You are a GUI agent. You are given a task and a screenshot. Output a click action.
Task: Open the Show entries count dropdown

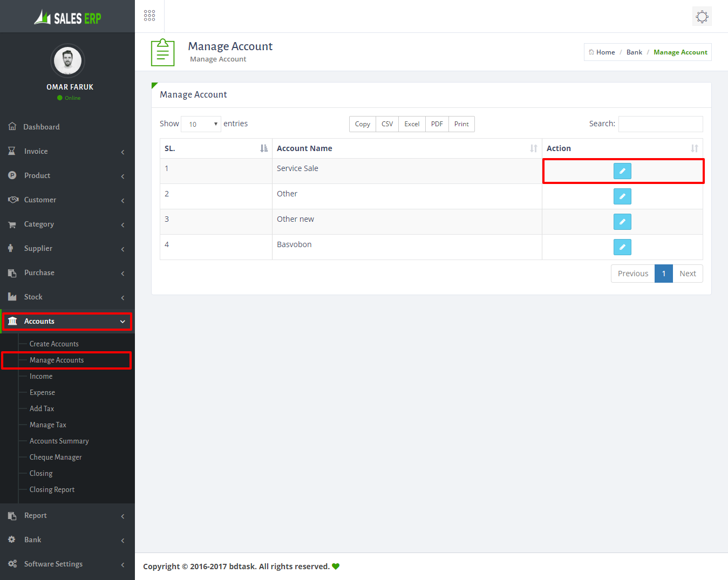201,124
